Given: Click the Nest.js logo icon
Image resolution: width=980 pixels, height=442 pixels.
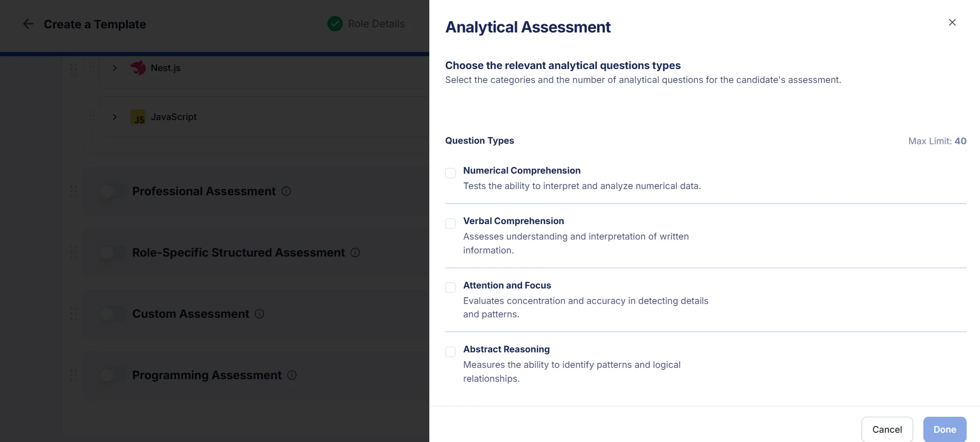Looking at the screenshot, I should 138,67.
